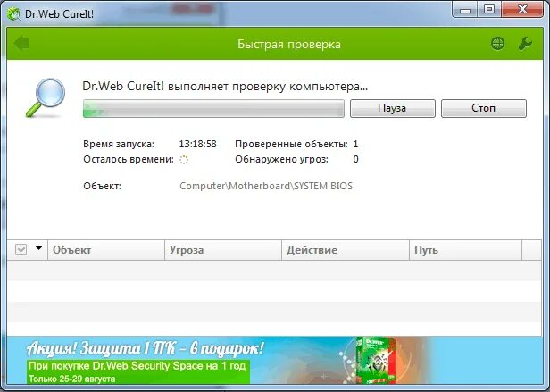Image resolution: width=550 pixels, height=392 pixels.
Task: Click the Обнаружено угроз label
Action: tap(281, 159)
